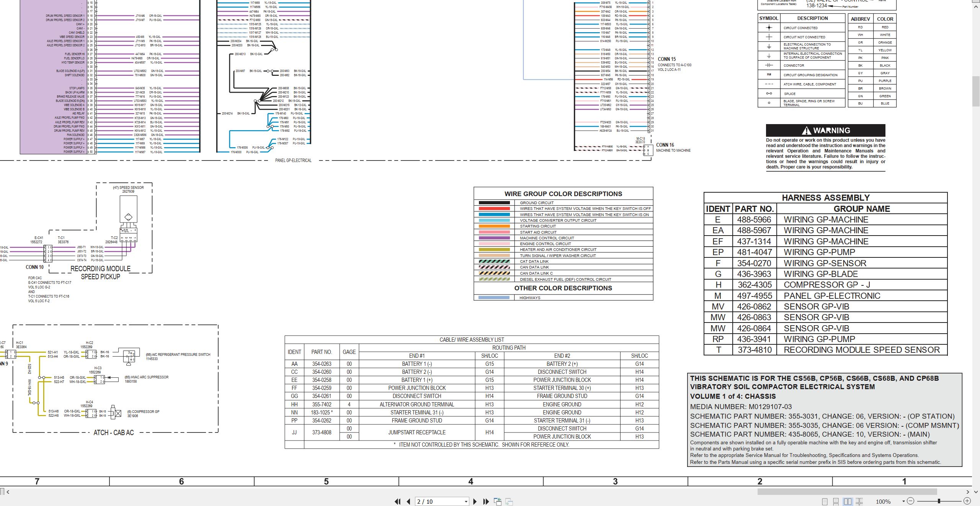Click the horizontal scrollbar left arrow

(8, 492)
